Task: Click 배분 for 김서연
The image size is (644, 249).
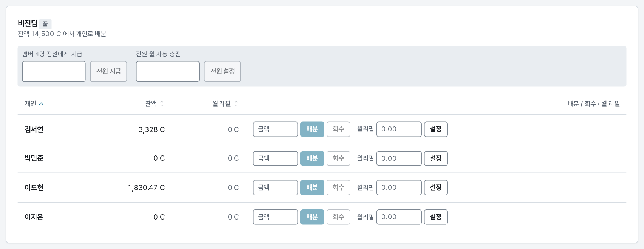Action: coord(312,129)
